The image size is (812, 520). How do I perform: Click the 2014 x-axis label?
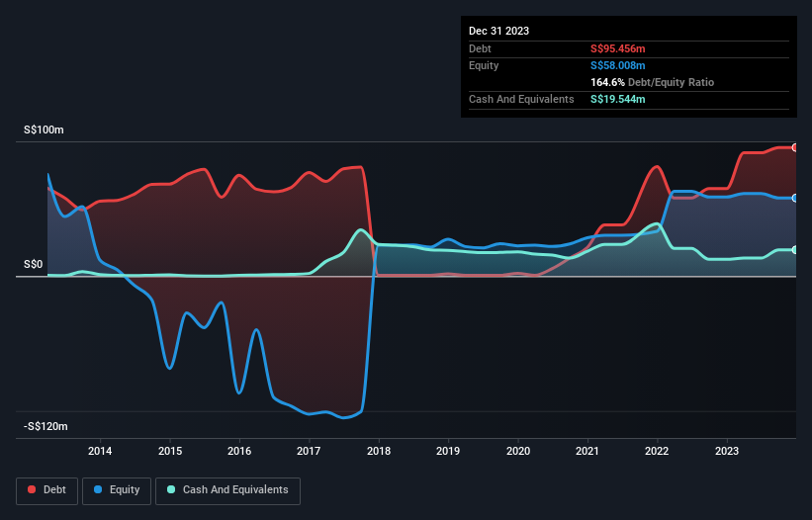100,451
